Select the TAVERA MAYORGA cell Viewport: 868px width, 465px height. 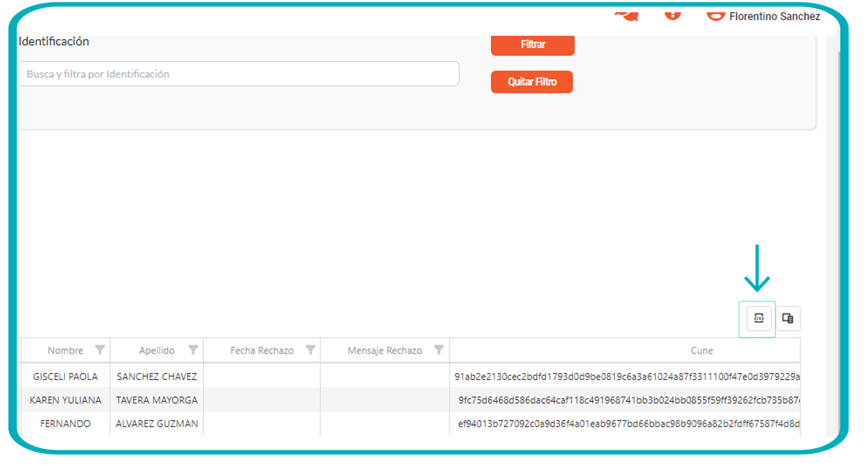pos(157,400)
